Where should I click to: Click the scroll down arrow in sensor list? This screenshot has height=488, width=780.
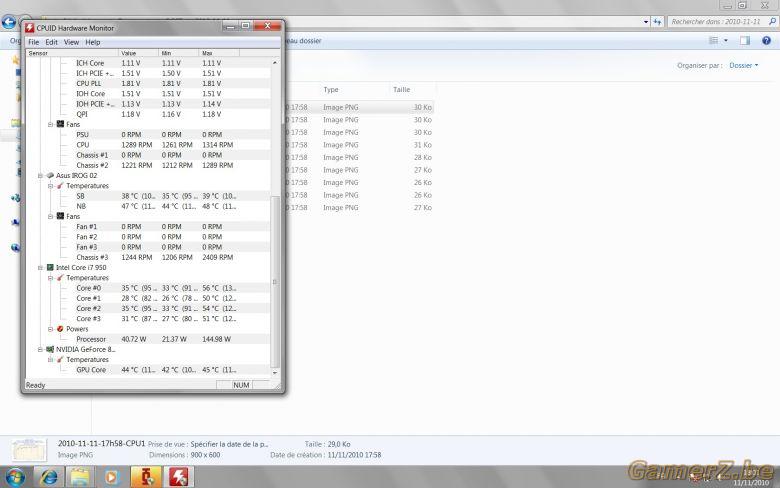point(275,372)
